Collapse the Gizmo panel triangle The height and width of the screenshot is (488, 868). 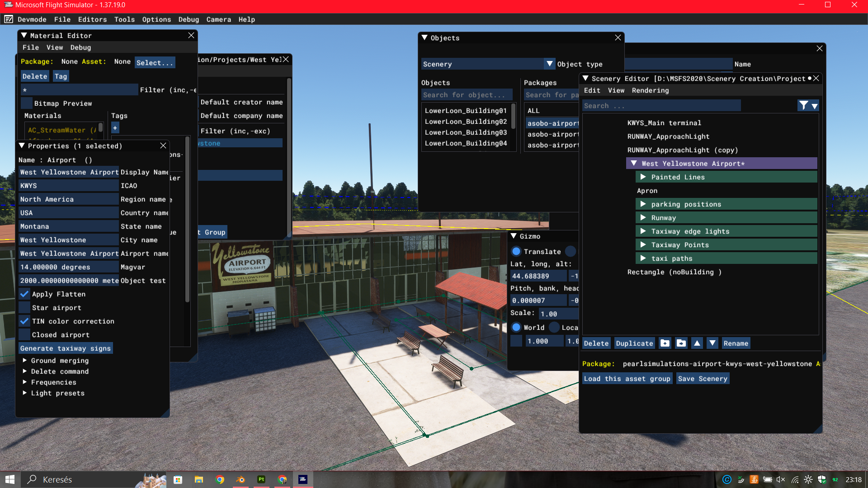pyautogui.click(x=514, y=236)
